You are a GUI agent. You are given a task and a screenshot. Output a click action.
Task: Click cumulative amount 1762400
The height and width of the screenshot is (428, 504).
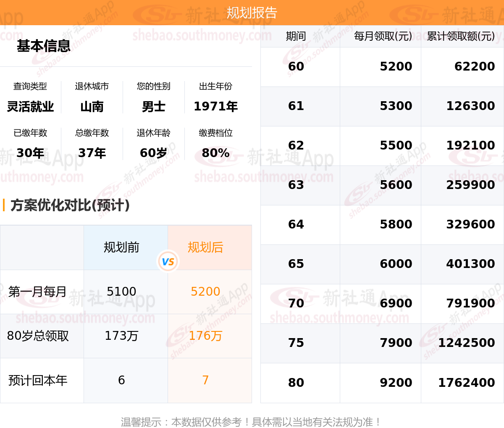point(467,383)
